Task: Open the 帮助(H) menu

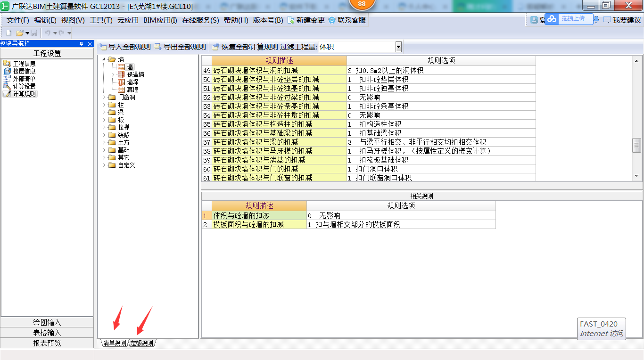Action: click(236, 20)
